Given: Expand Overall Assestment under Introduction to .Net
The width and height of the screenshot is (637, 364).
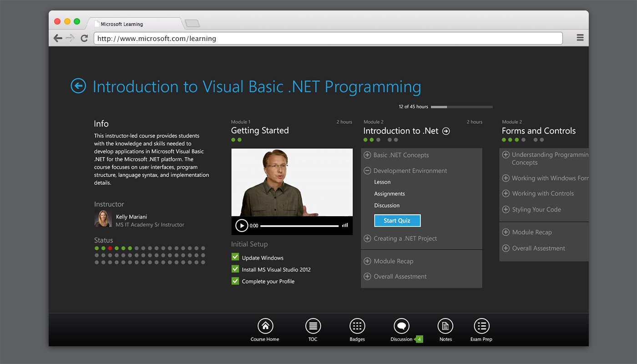Looking at the screenshot, I should [x=367, y=276].
